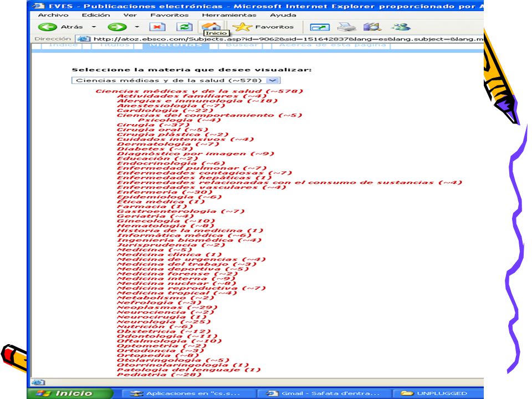Open the Neoplasmas (~29) link
This screenshot has width=532, height=399.
click(167, 308)
